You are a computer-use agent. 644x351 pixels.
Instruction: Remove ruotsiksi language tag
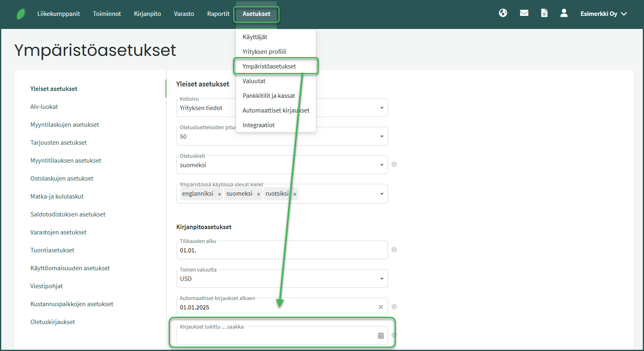[x=295, y=194]
